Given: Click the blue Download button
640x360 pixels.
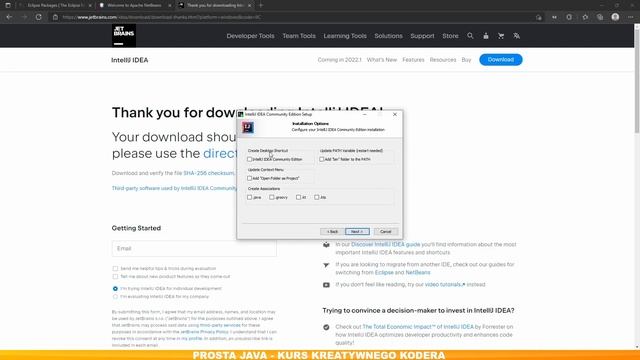Looking at the screenshot, I should pos(501,60).
